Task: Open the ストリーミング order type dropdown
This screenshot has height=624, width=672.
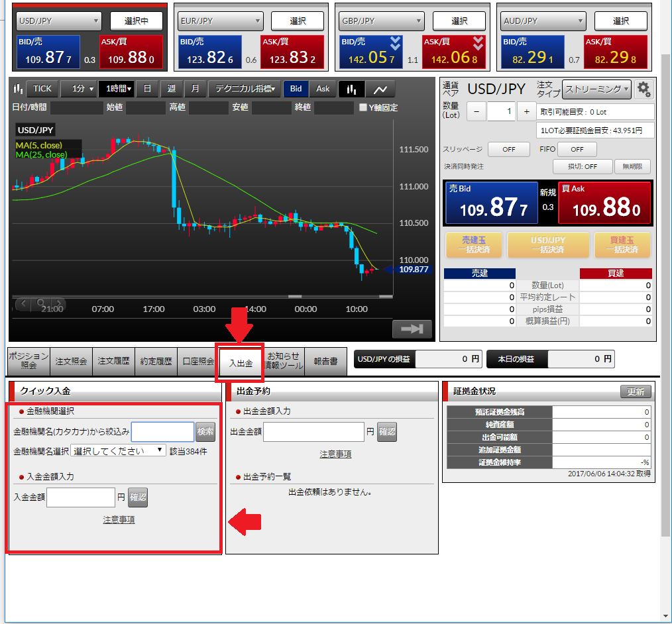Action: (x=596, y=89)
